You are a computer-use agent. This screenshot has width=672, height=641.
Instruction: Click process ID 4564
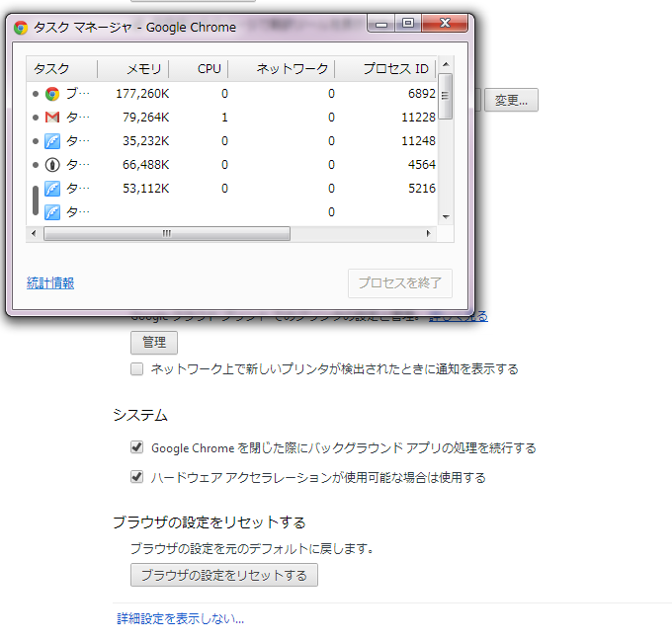point(422,165)
